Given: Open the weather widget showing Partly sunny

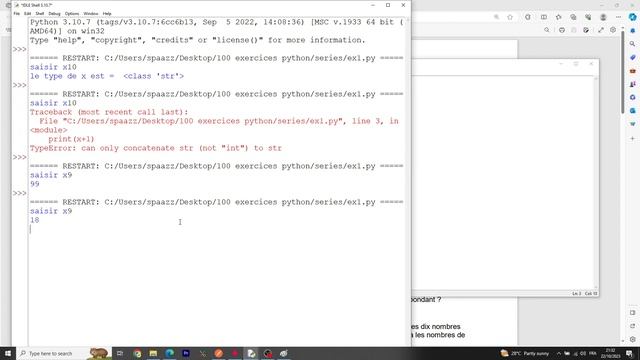Looking at the screenshot, I should coord(525,353).
